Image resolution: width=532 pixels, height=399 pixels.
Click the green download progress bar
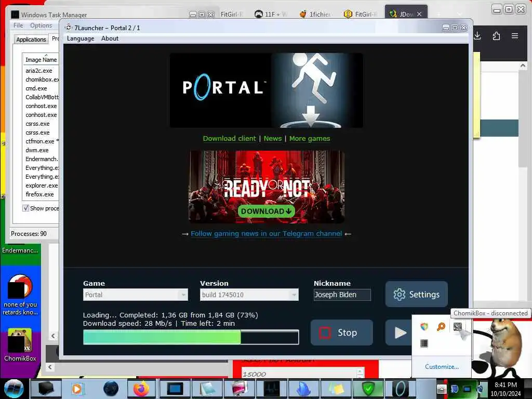[x=191, y=337]
